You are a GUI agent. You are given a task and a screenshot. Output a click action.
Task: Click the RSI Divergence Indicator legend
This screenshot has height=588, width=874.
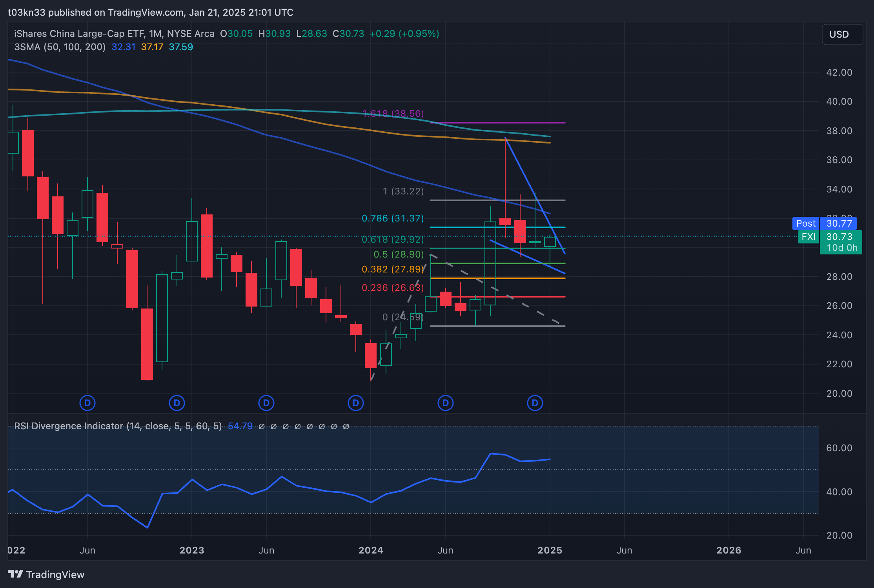click(x=118, y=426)
